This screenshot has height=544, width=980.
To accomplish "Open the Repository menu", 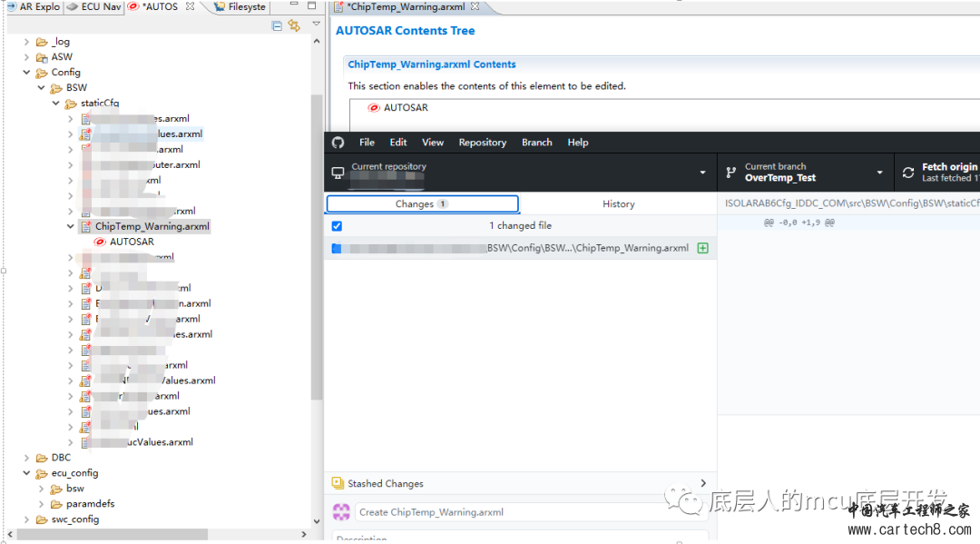I will tap(483, 143).
